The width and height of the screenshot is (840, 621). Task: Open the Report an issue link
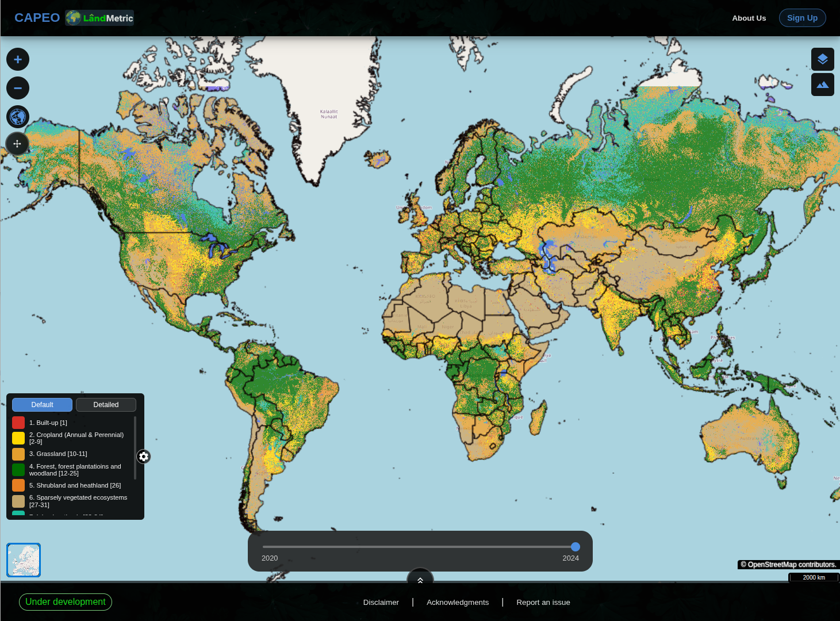click(543, 603)
